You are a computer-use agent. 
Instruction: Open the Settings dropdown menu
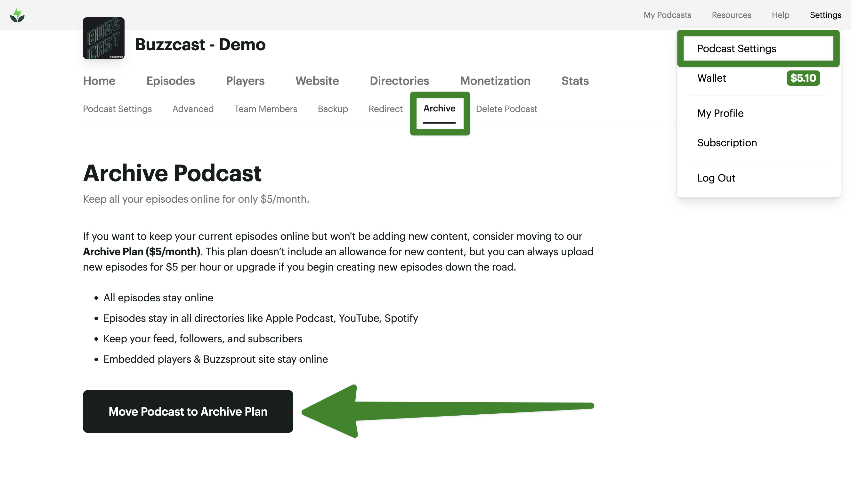(x=825, y=15)
